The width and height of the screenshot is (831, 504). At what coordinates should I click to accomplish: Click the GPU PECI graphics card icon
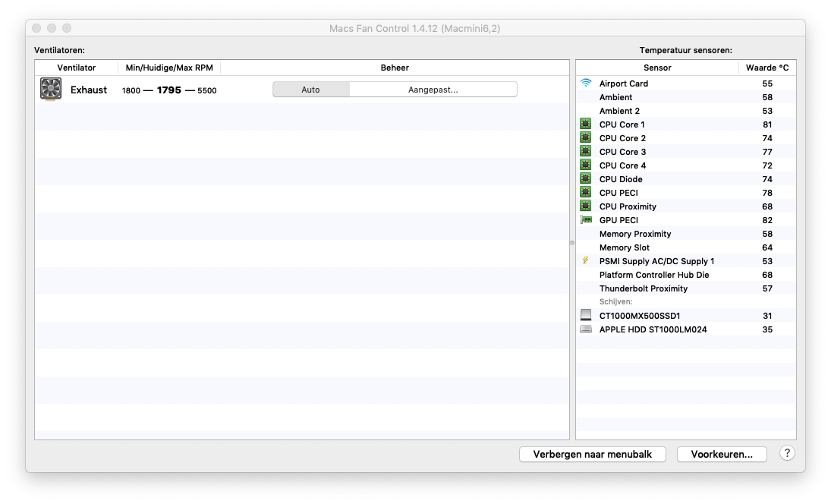coord(586,220)
